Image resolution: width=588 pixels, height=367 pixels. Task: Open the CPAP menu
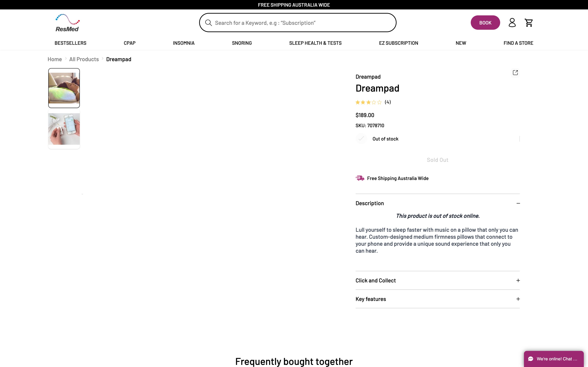click(129, 43)
